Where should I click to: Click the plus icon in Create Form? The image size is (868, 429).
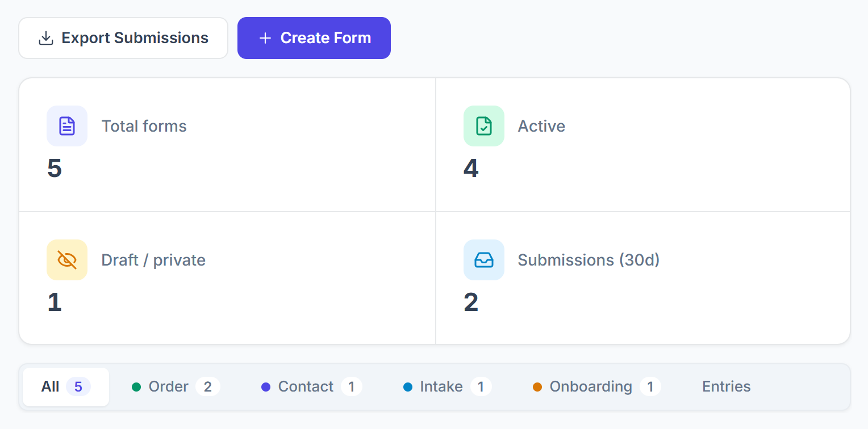click(x=265, y=38)
